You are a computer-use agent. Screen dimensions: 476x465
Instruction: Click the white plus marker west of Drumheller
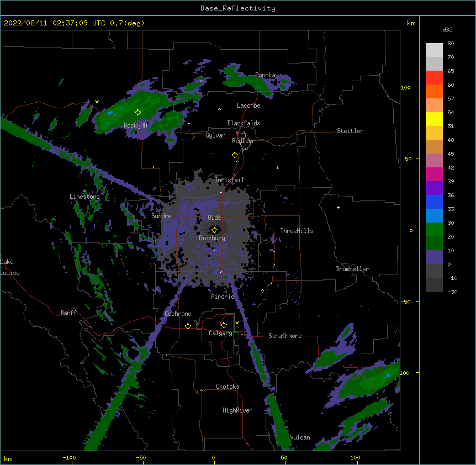(x=338, y=207)
